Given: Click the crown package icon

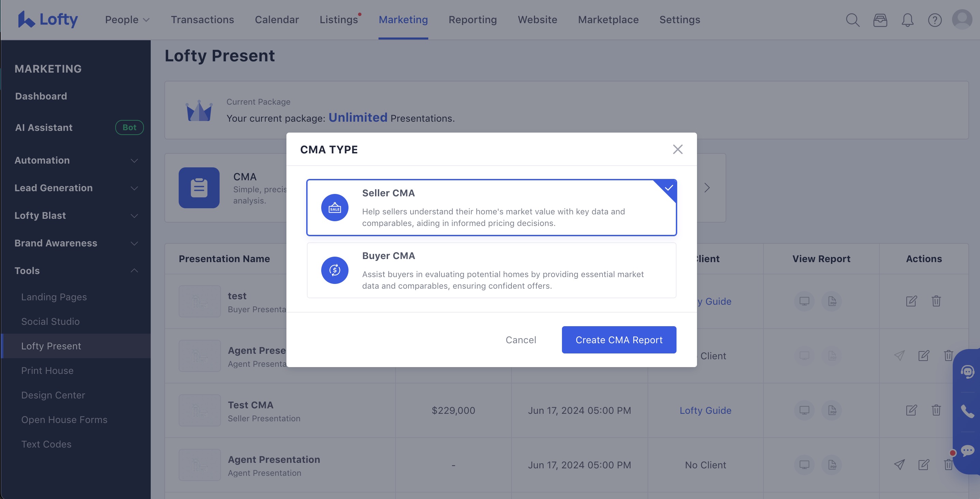Looking at the screenshot, I should coord(199,111).
